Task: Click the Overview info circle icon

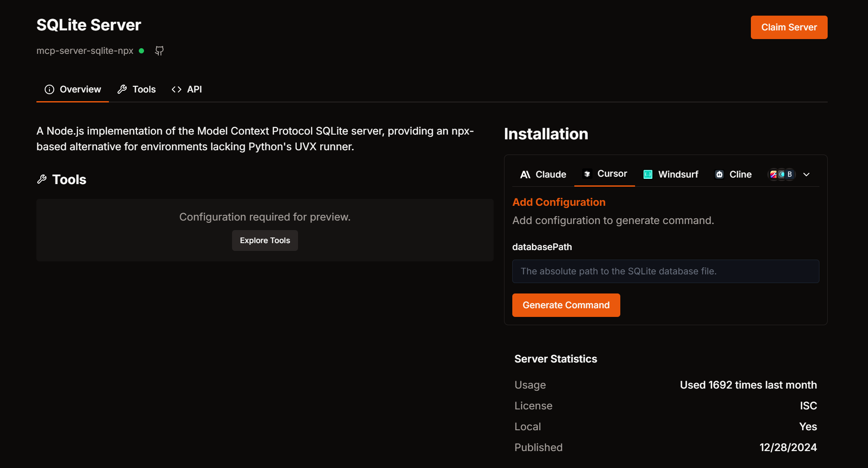Action: tap(49, 89)
